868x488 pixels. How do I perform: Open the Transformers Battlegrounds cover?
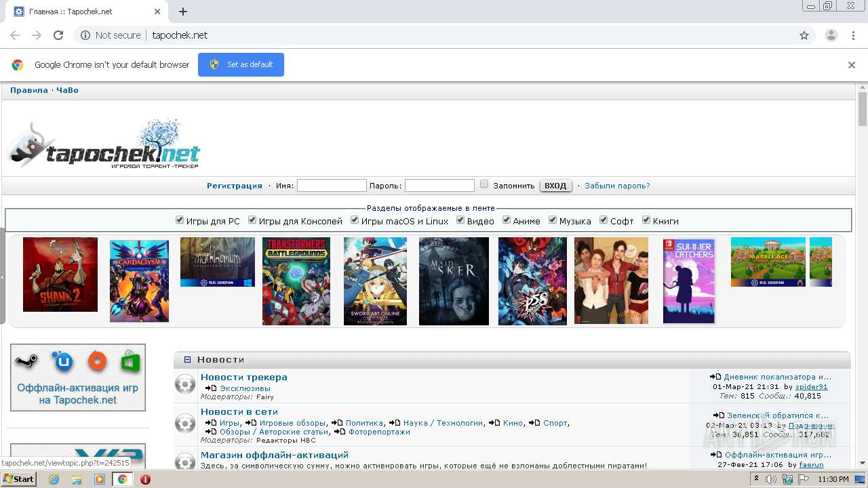tap(296, 281)
